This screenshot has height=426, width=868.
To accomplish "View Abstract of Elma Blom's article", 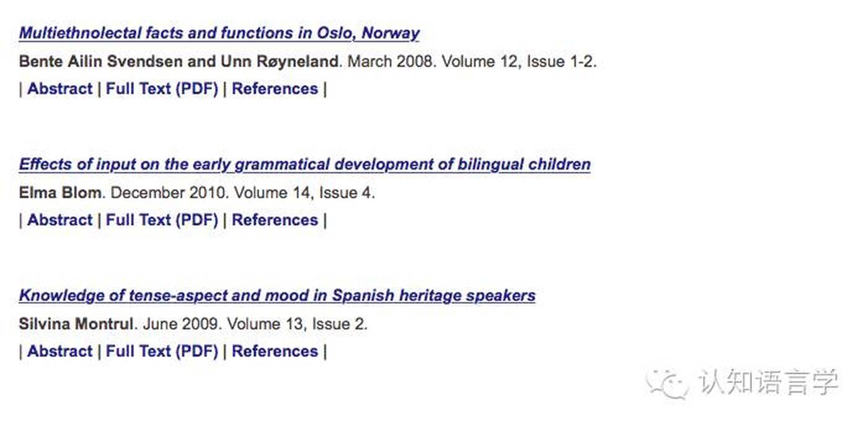I will [x=60, y=220].
